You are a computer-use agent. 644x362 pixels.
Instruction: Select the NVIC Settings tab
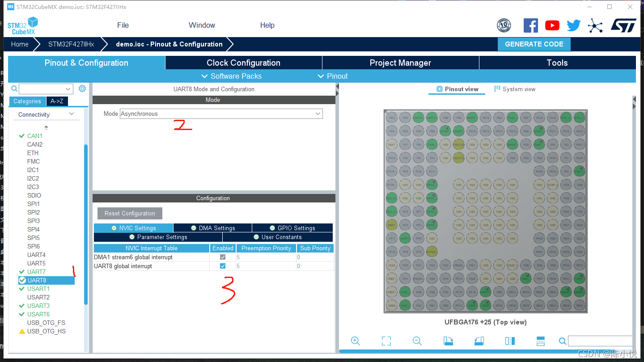coord(133,228)
